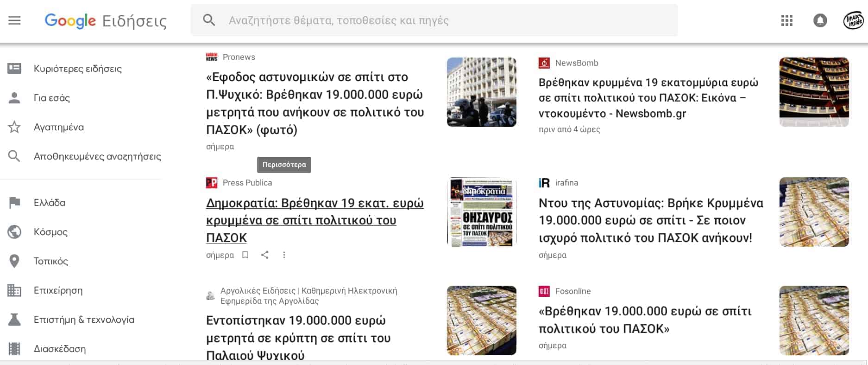Open the Δημοκρατία: Βρέθηκαν 19 εκατ. headline
Screen dimensions: 868x365
[x=315, y=220]
